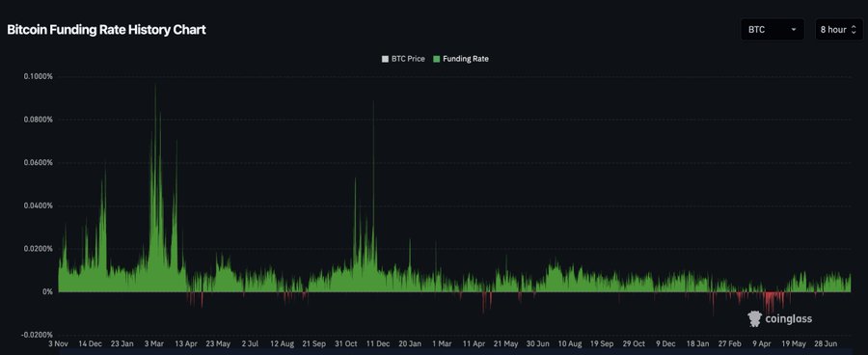Viewport: 868px width, 355px height.
Task: Click the 14 Dec date label
Action: click(91, 344)
